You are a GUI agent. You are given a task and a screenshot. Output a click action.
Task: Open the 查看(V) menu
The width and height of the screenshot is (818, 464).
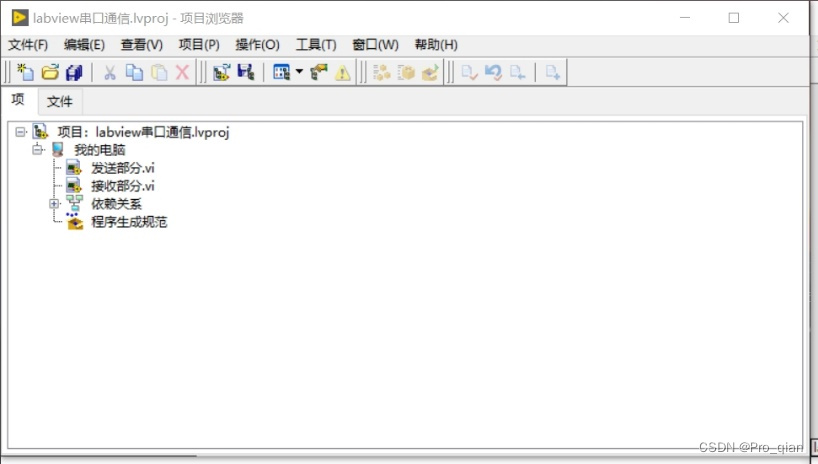(x=142, y=45)
